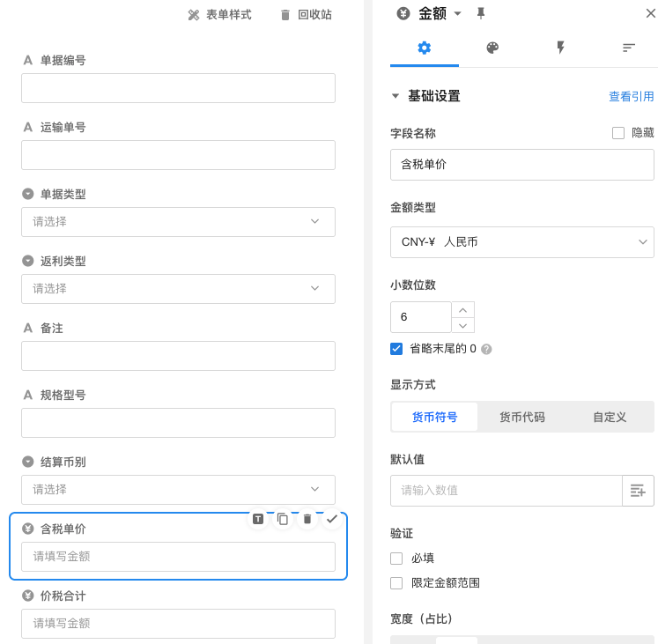
Task: Click the checkmark icon on 含税单价 field
Action: [332, 519]
